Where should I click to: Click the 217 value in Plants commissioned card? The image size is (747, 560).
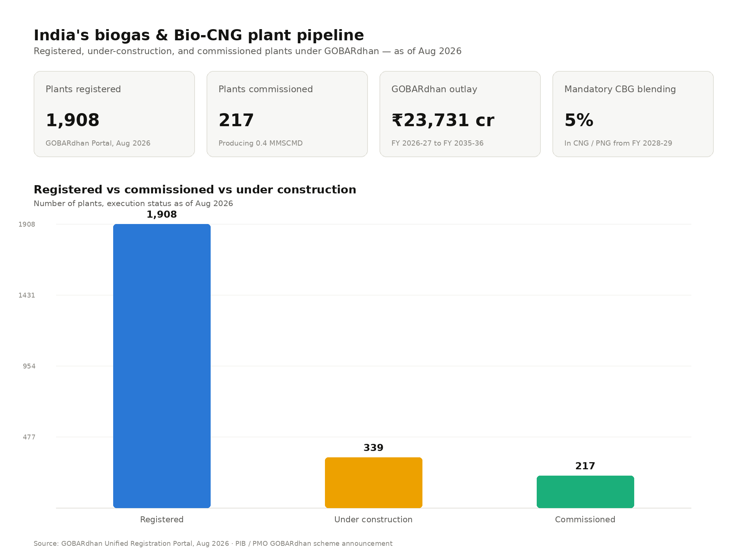coord(236,120)
